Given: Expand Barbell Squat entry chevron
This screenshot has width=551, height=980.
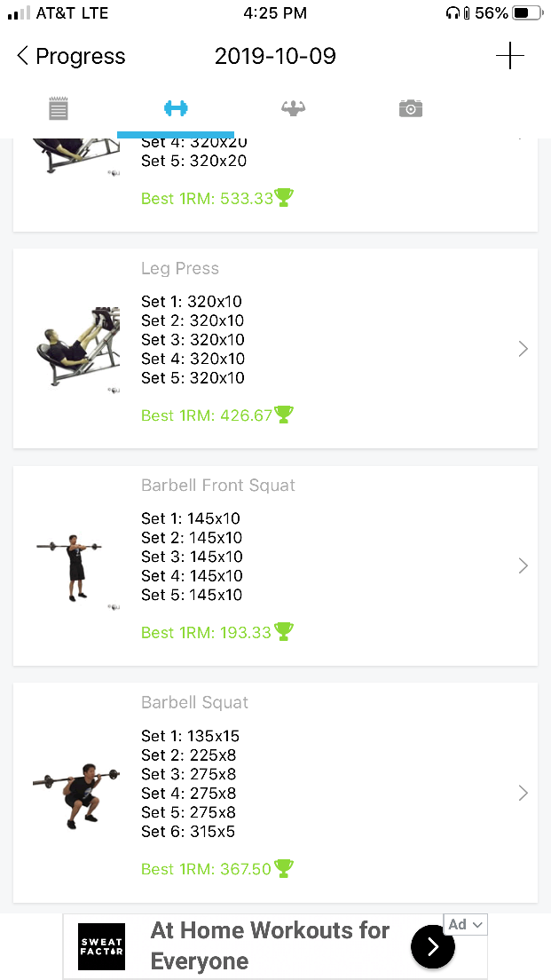Looking at the screenshot, I should [x=523, y=793].
